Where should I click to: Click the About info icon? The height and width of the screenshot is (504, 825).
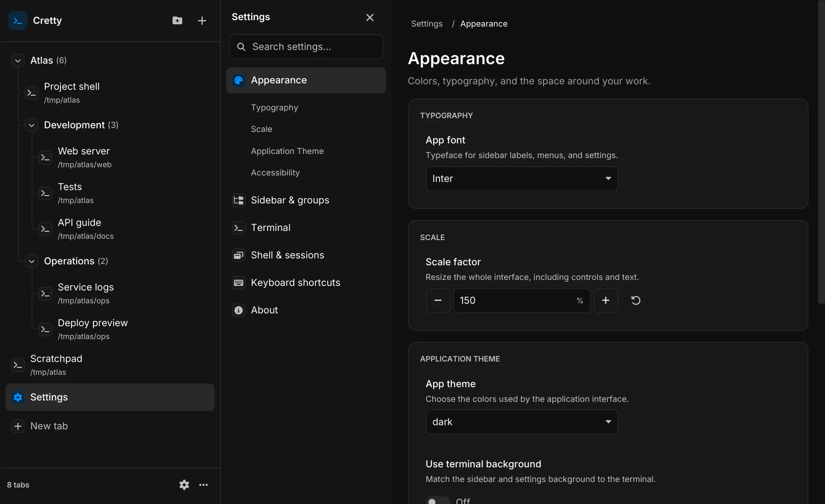[239, 310]
